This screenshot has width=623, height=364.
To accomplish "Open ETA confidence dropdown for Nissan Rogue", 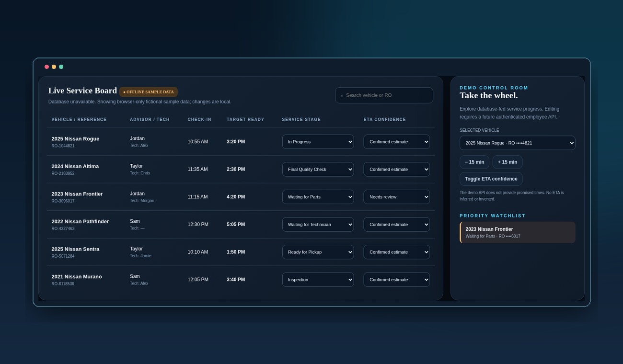I will click(x=397, y=142).
